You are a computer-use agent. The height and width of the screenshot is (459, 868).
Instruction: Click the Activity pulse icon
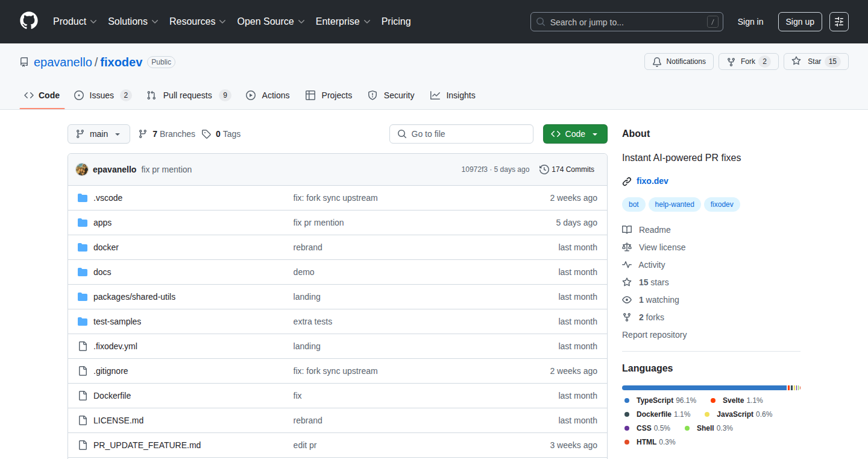pyautogui.click(x=627, y=265)
